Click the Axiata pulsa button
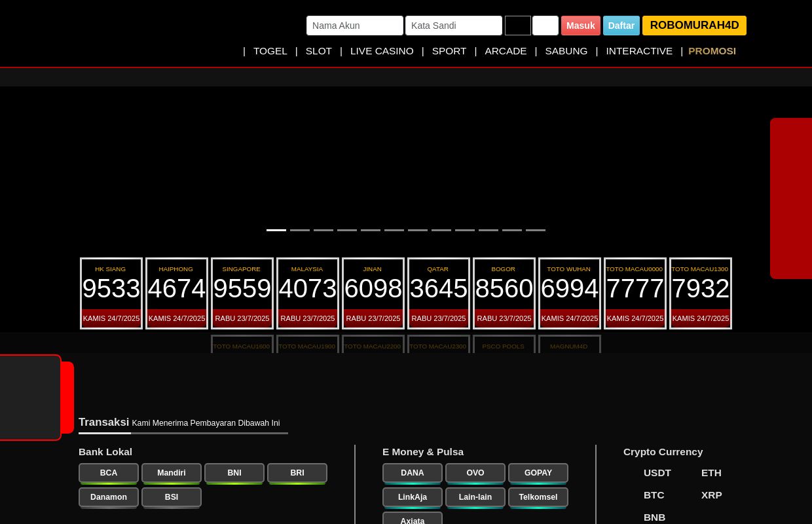The height and width of the screenshot is (524, 812). pos(413,518)
